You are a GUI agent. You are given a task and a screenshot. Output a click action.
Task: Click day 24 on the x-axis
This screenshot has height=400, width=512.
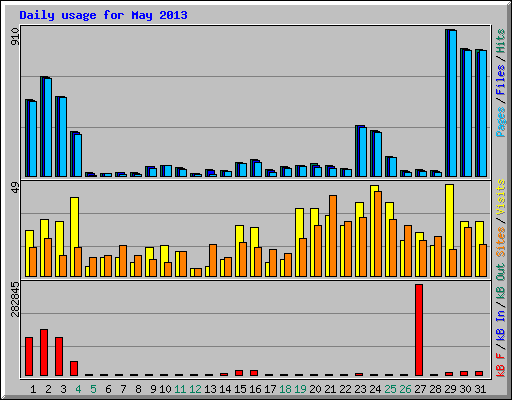375,389
